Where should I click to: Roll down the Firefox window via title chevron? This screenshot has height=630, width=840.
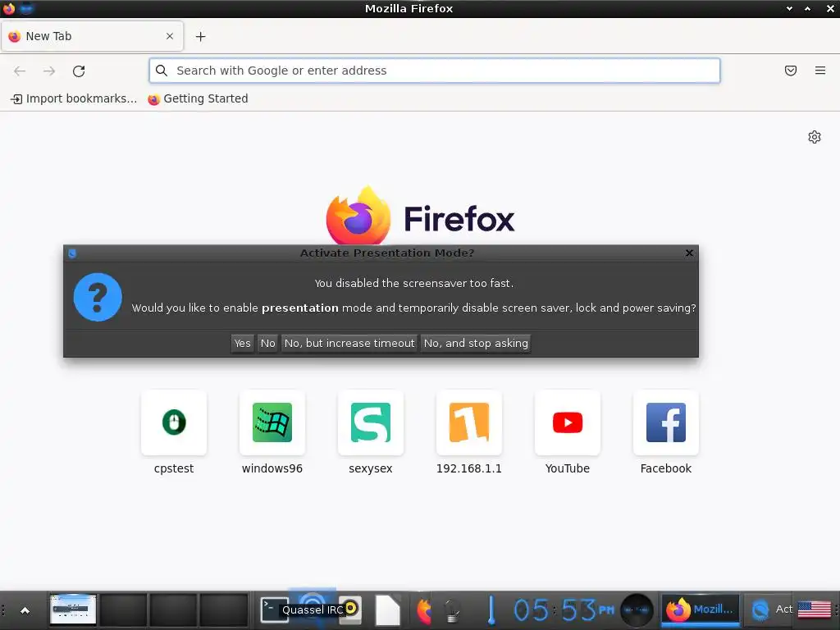(x=789, y=8)
